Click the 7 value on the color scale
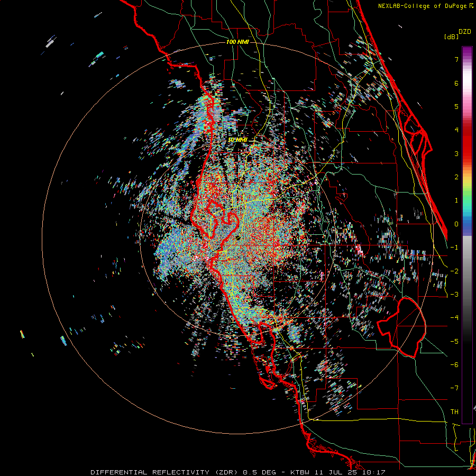Viewport: 476px width, 476px height. point(456,59)
